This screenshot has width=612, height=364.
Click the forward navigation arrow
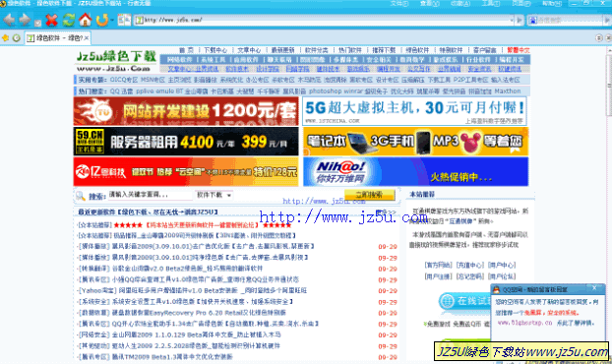tap(25, 20)
